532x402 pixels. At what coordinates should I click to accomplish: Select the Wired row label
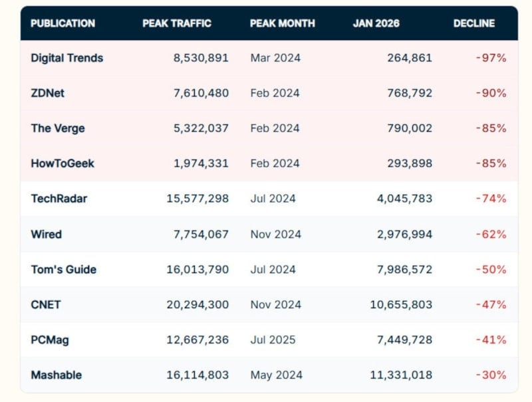(x=46, y=234)
